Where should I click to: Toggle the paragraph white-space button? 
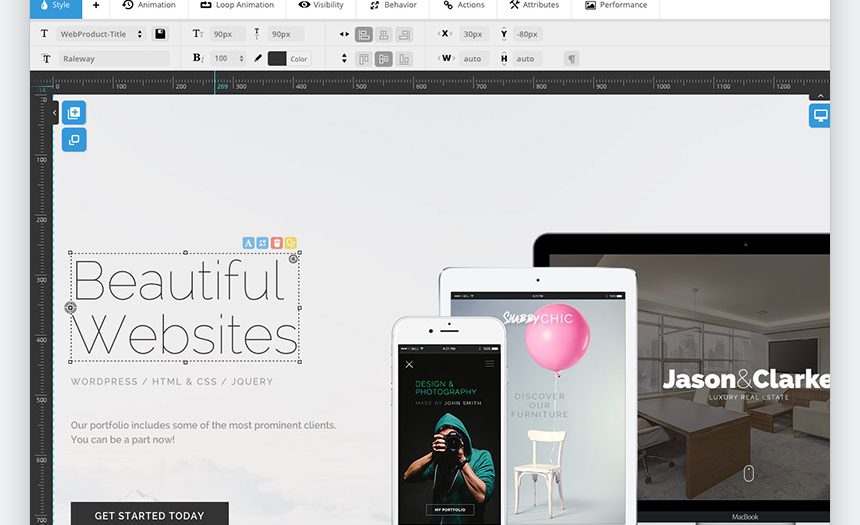pyautogui.click(x=572, y=59)
